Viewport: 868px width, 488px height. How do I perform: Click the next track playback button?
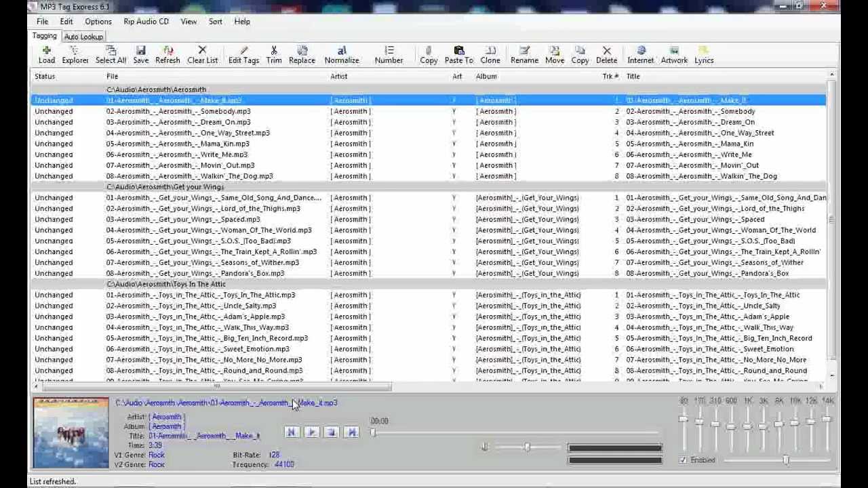[351, 432]
